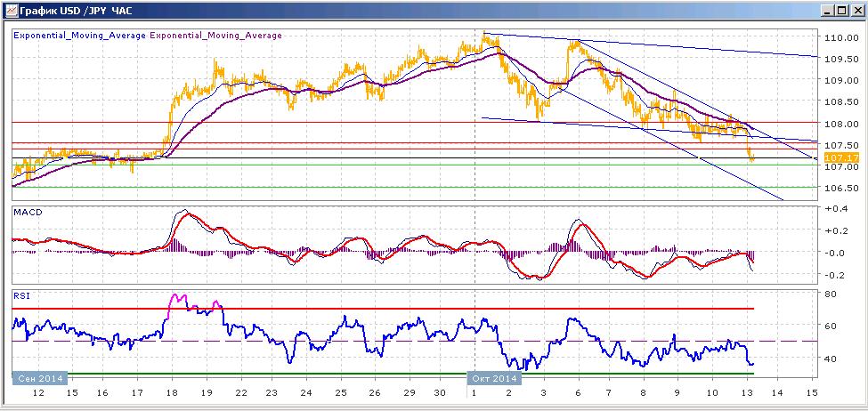Select the blue Exponential_Moving_Average legend label
Viewport: 868px width, 411px height.
tap(80, 36)
